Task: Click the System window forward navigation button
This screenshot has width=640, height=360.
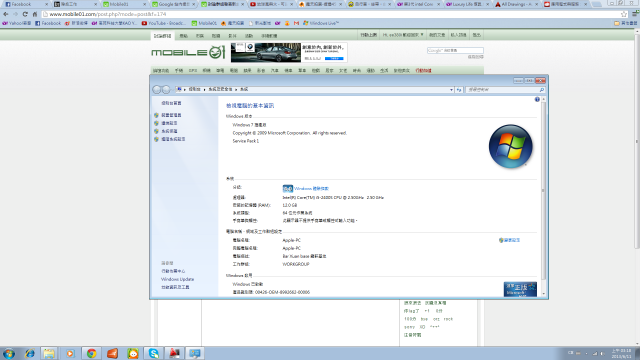Action: click(166, 89)
